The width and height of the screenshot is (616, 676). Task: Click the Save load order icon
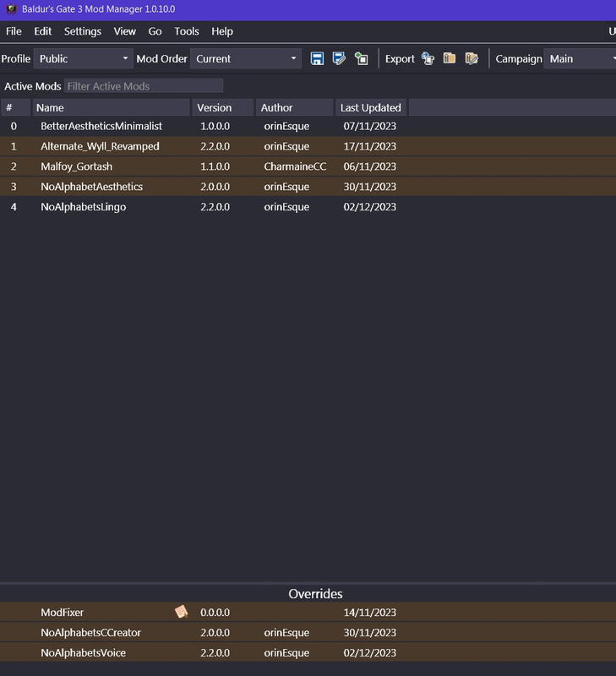tap(317, 58)
